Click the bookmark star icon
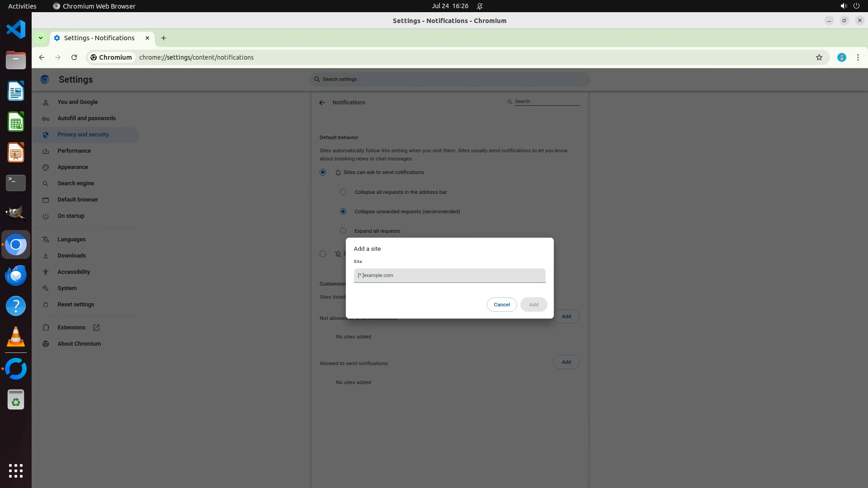The image size is (868, 488). (x=819, y=57)
